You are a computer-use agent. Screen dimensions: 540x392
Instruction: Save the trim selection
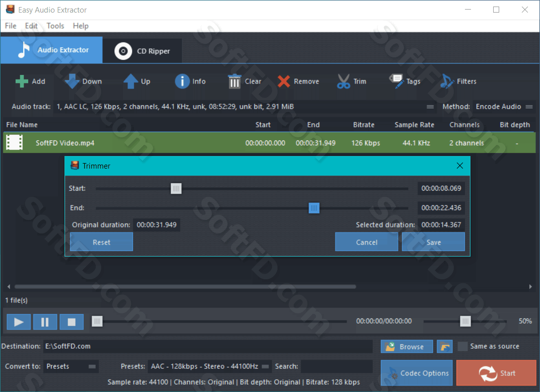pos(433,242)
